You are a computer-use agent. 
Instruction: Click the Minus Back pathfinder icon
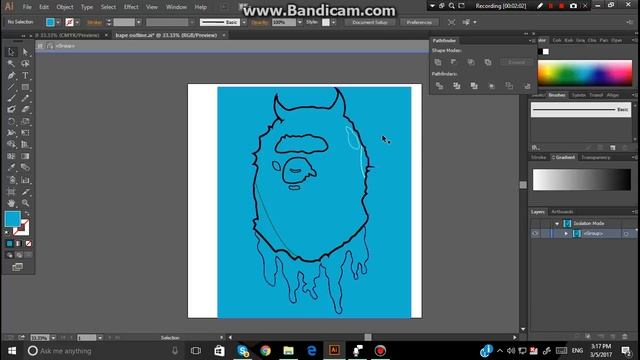tap(527, 86)
